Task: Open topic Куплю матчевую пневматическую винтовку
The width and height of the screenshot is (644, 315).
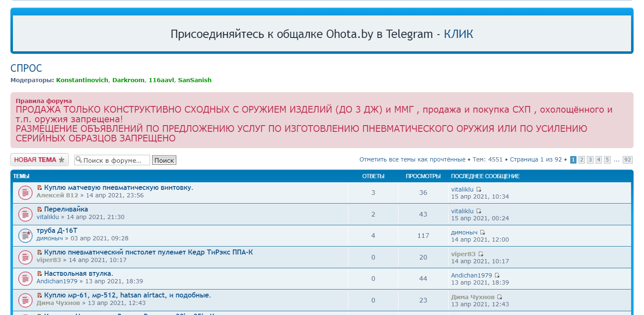Action: [x=119, y=188]
